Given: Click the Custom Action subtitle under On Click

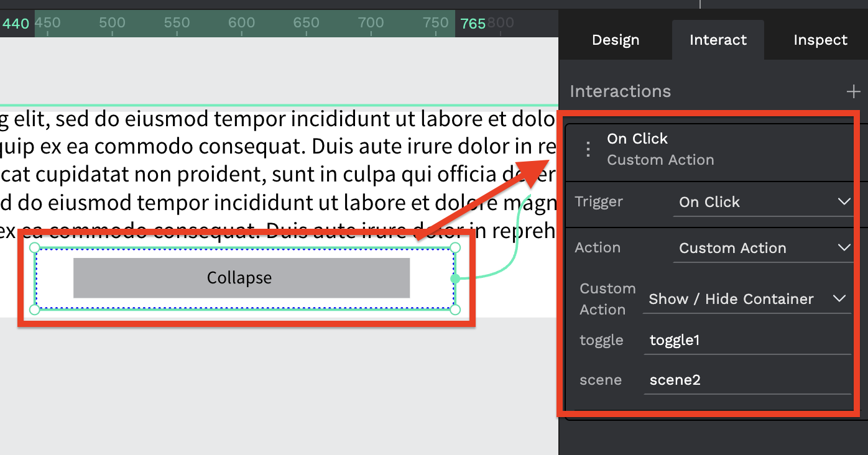Looking at the screenshot, I should (660, 160).
